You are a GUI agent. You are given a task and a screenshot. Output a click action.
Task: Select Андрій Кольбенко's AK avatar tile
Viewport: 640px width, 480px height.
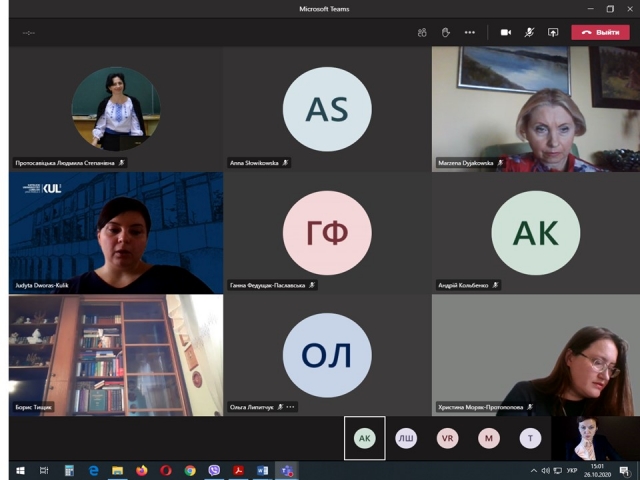click(x=536, y=233)
